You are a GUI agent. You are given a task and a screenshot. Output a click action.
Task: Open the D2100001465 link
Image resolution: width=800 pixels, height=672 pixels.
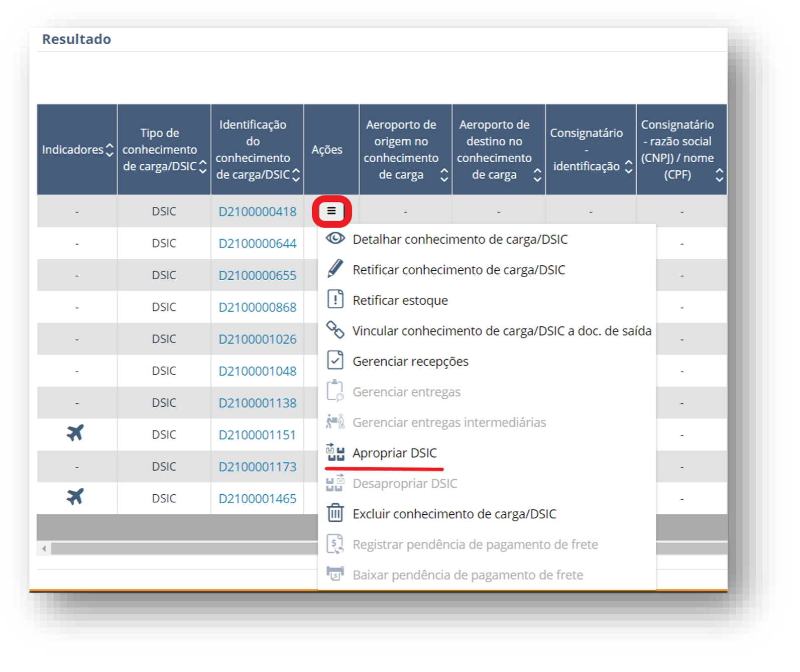[258, 499]
